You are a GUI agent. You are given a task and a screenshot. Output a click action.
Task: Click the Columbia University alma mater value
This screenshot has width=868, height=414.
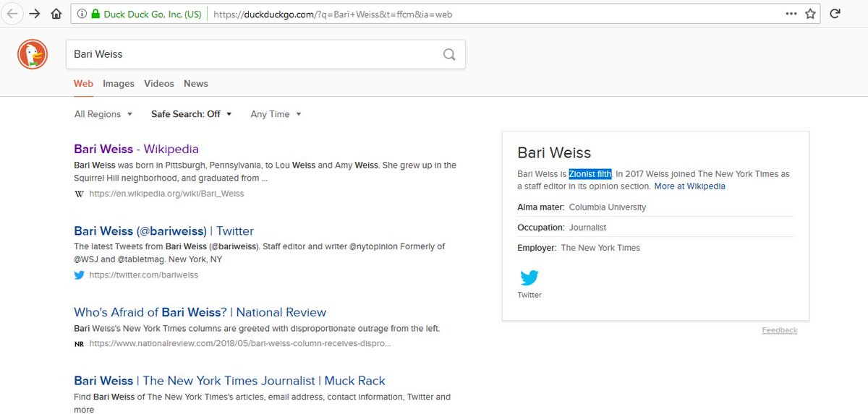coord(608,207)
